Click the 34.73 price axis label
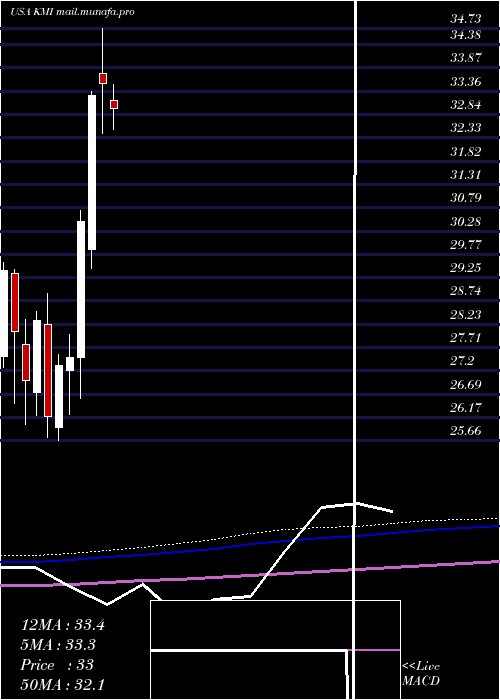This screenshot has height=700, width=500. click(x=466, y=19)
